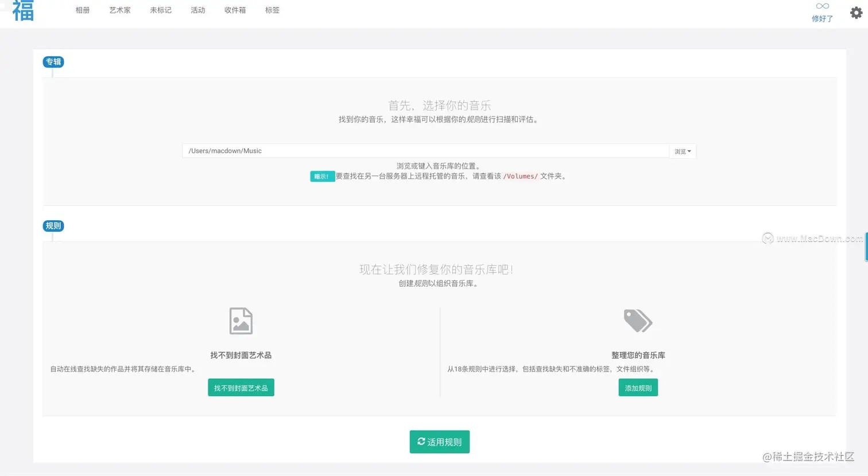Viewport: 868px width, 476px height.
Task: Click the /Volumes/ path text
Action: click(520, 177)
